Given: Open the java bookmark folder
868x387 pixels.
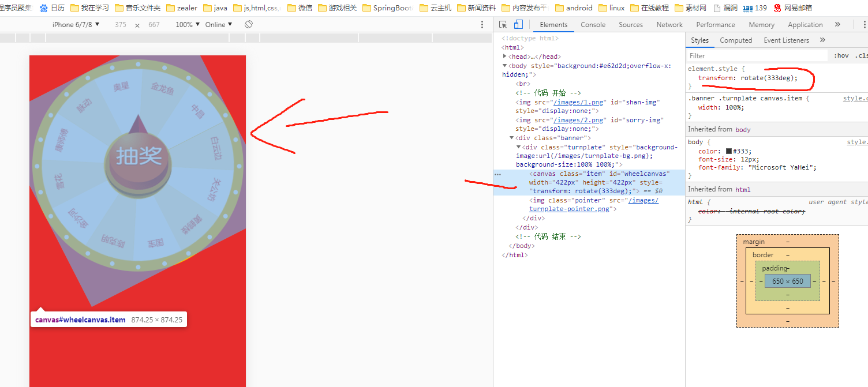Looking at the screenshot, I should coord(215,8).
